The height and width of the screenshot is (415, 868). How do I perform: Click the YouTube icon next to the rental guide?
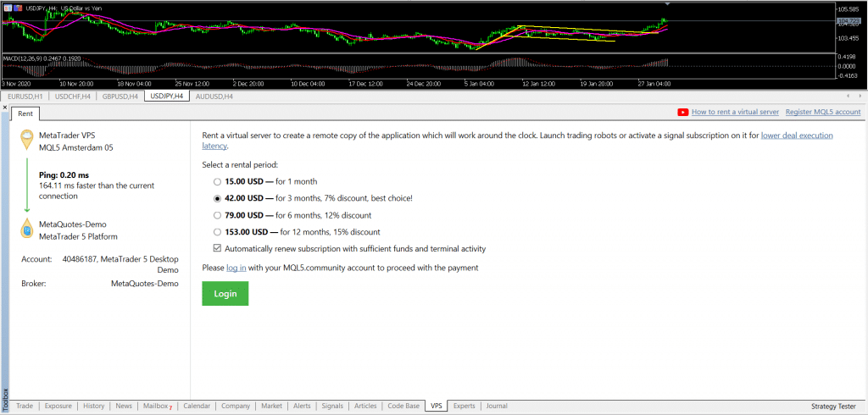tap(682, 112)
